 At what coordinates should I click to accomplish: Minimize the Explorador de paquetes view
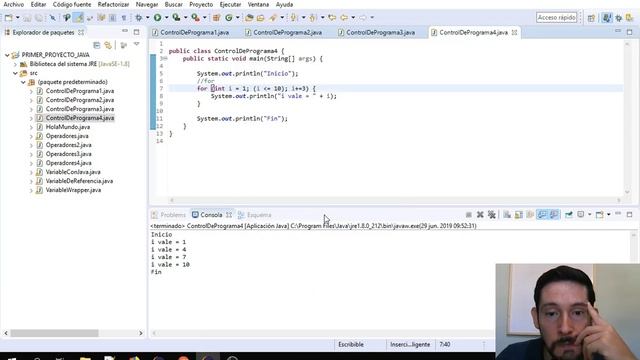point(125,31)
